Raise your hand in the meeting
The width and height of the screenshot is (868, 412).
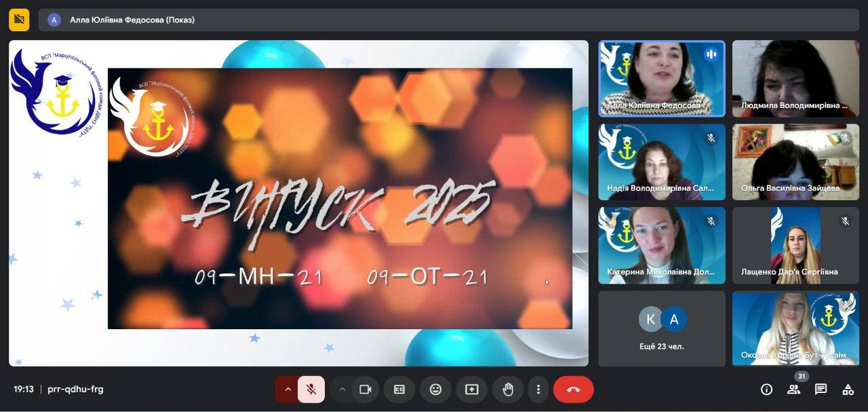(508, 390)
